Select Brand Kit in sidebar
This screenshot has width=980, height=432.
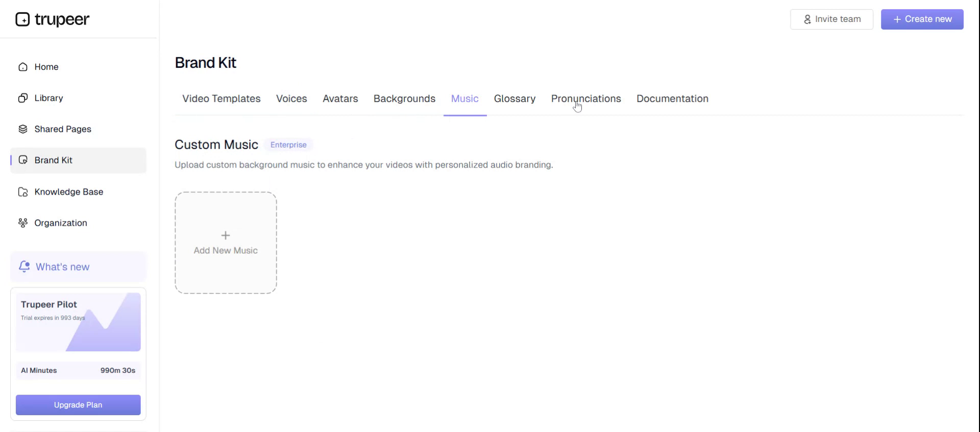tap(78, 160)
